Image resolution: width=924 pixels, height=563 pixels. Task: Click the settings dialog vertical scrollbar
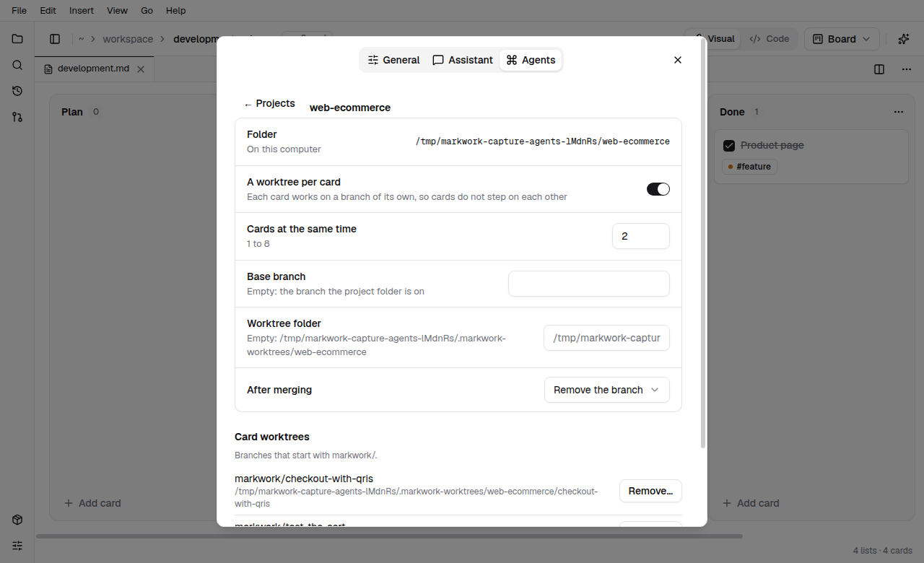[x=704, y=243]
